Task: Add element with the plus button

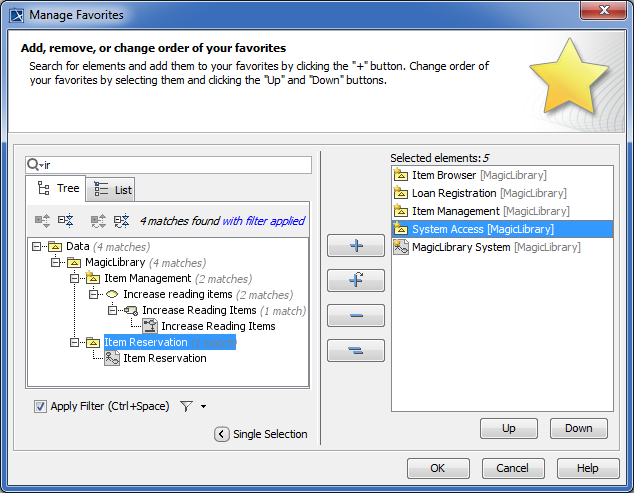Action: (x=356, y=245)
